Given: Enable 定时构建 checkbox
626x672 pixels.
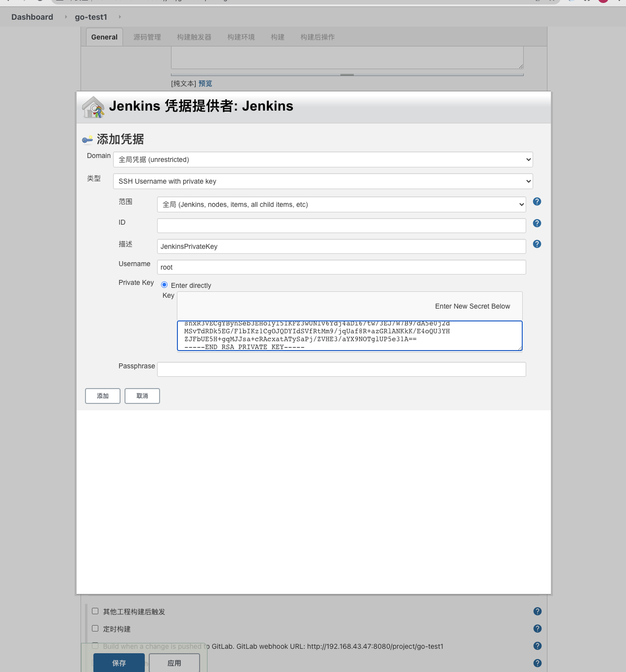Looking at the screenshot, I should 95,629.
